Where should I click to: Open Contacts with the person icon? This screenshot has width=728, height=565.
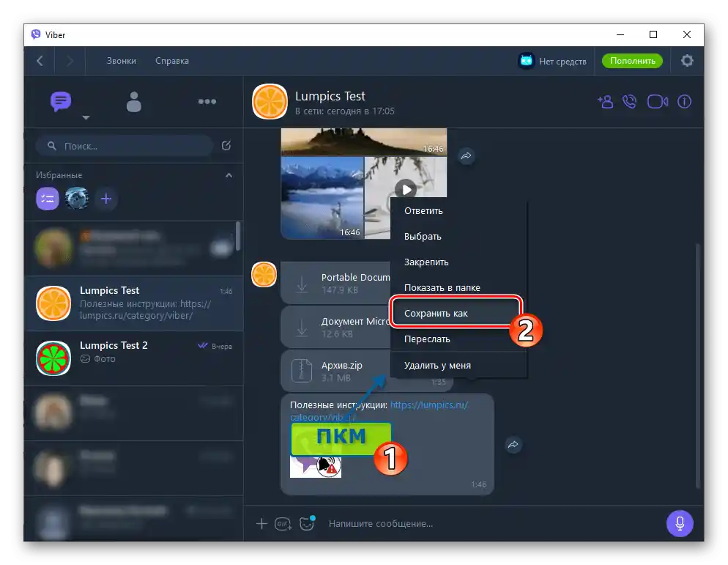pyautogui.click(x=134, y=101)
